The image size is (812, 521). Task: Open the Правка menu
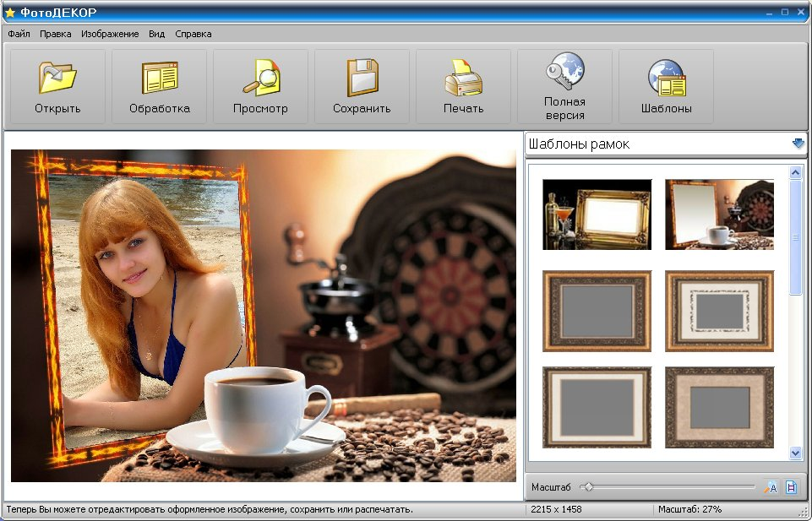coord(56,34)
